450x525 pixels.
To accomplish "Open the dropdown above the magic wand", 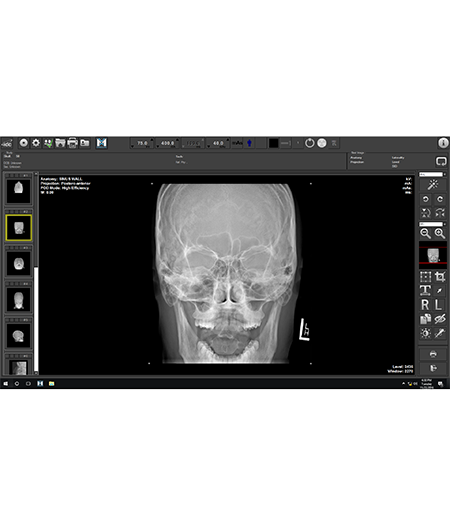I will (433, 174).
